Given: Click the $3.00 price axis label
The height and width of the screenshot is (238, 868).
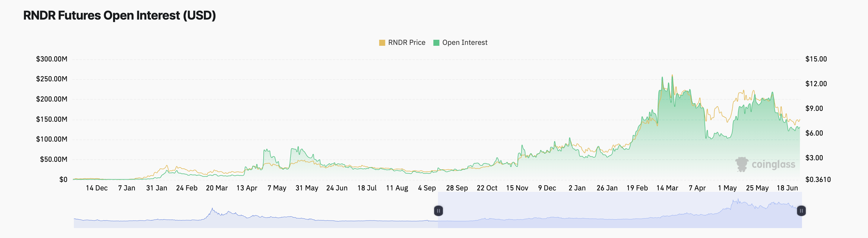Looking at the screenshot, I should [x=814, y=158].
